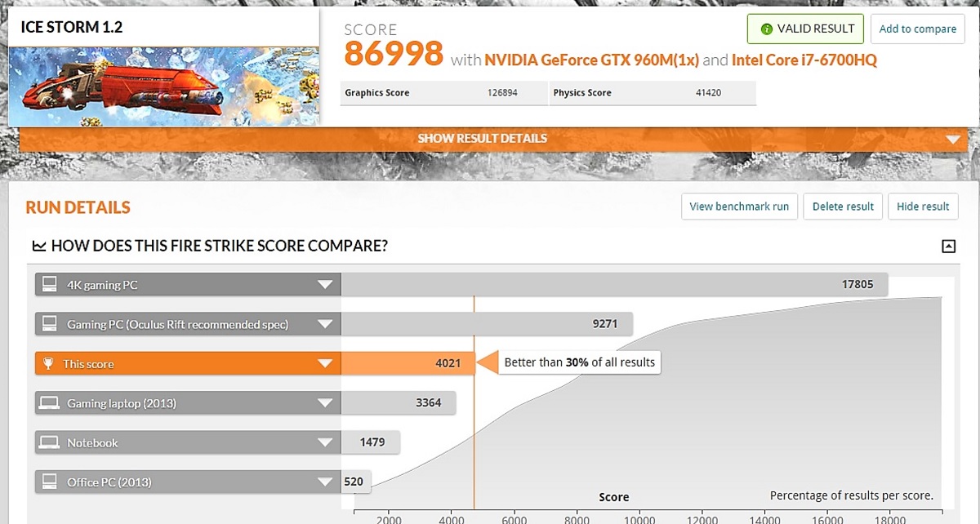Click the Hide result button
The width and height of the screenshot is (980, 524).
[923, 206]
